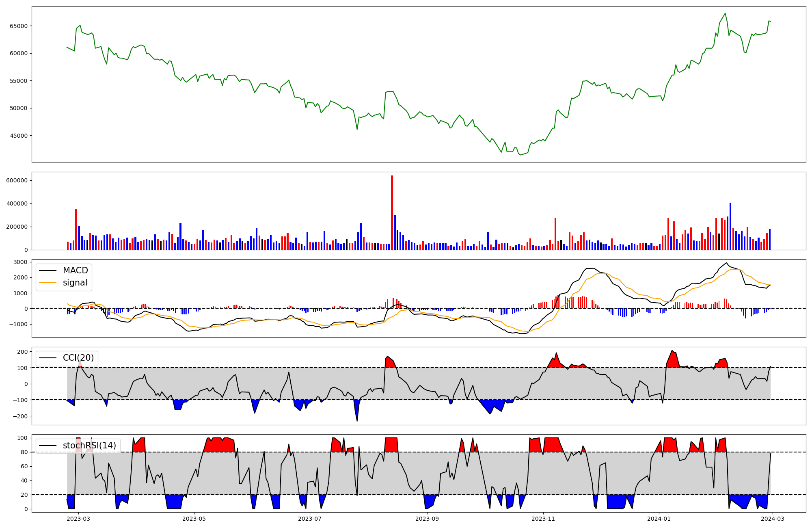Click the 2023-03 x-axis date label
Image resolution: width=812 pixels, height=528 pixels.
pyautogui.click(x=78, y=519)
